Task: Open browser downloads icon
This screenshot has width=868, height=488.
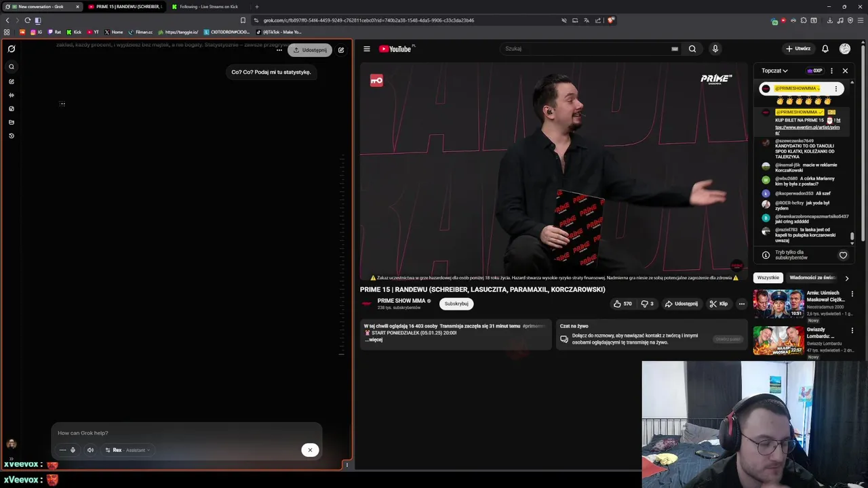Action: (829, 20)
